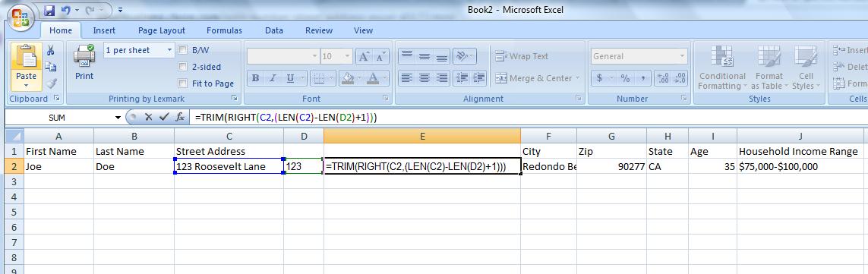The height and width of the screenshot is (274, 868).
Task: Decrease the cell indent
Action: [x=461, y=79]
